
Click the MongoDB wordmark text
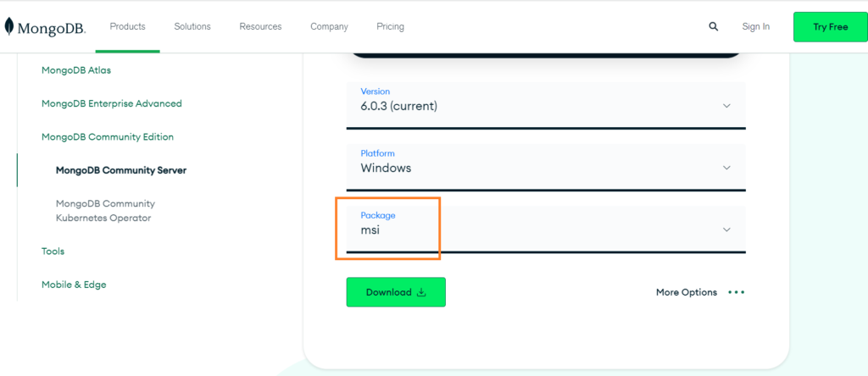click(52, 28)
